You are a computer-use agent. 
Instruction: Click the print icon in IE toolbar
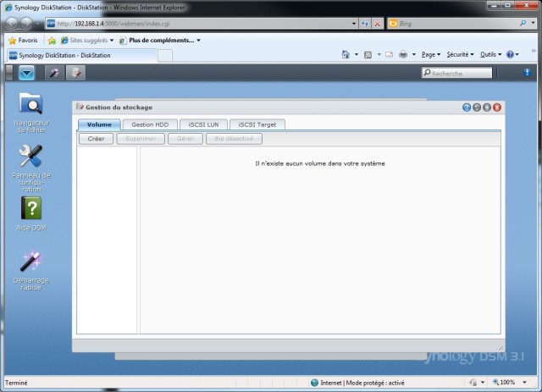tap(403, 54)
